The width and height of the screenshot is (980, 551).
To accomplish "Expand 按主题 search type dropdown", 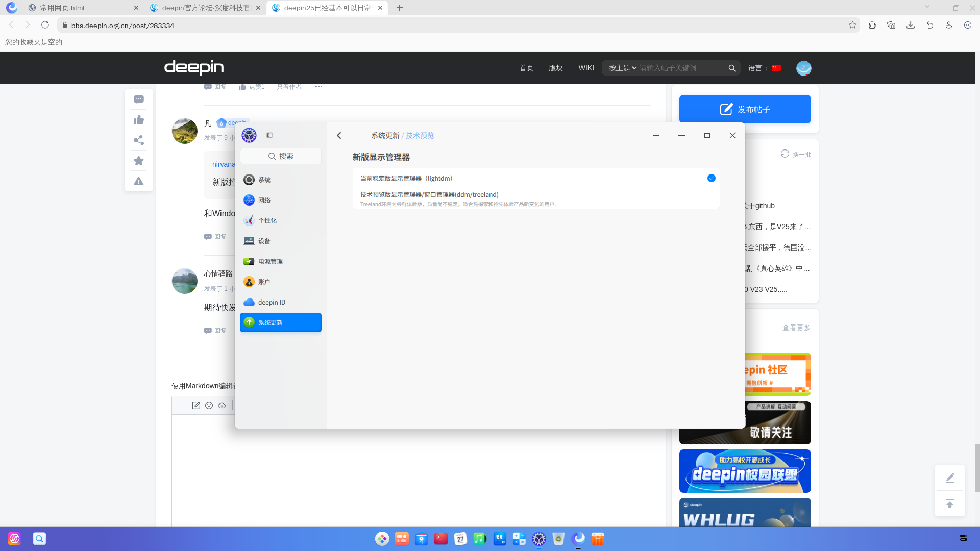I will [622, 68].
